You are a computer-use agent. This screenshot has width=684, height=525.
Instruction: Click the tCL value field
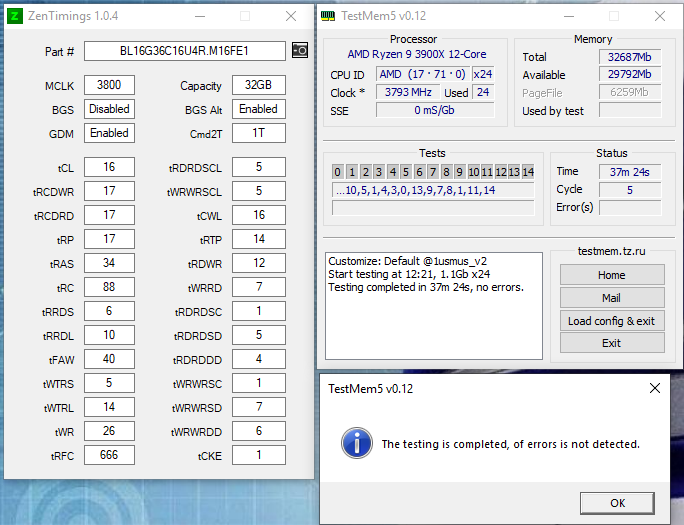click(x=109, y=167)
